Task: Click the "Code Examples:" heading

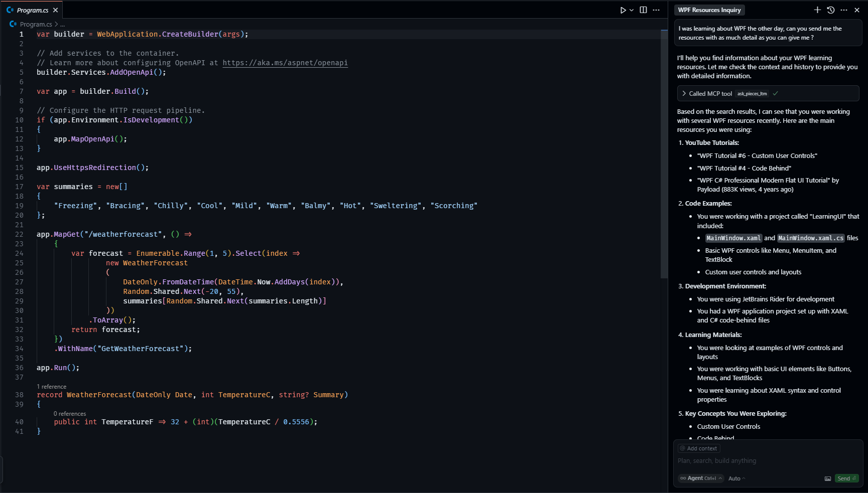Action: (x=708, y=204)
